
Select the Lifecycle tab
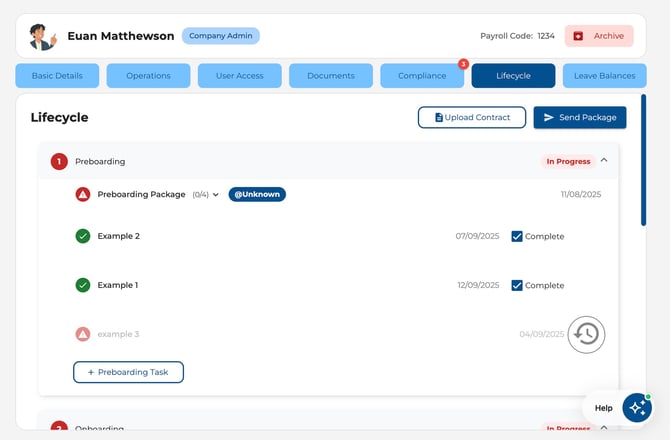[513, 76]
